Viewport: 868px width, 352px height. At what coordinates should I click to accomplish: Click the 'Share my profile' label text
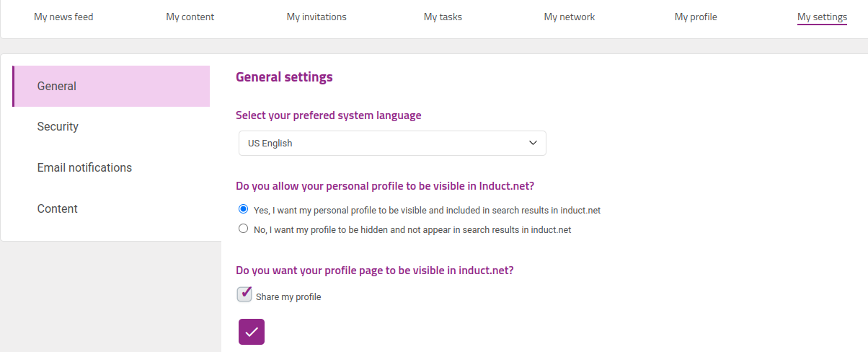pos(288,297)
